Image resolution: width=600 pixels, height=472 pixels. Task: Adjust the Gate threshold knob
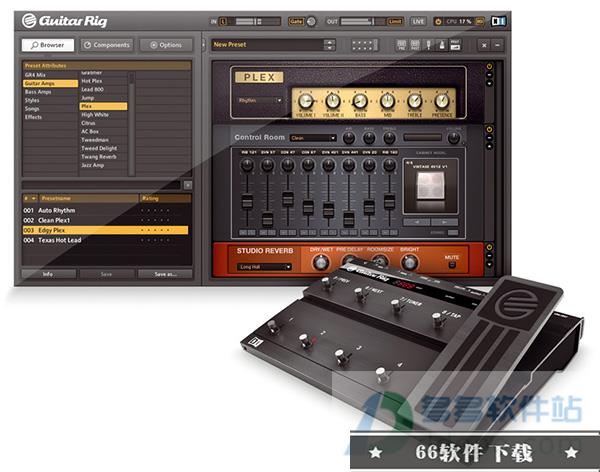click(x=311, y=21)
